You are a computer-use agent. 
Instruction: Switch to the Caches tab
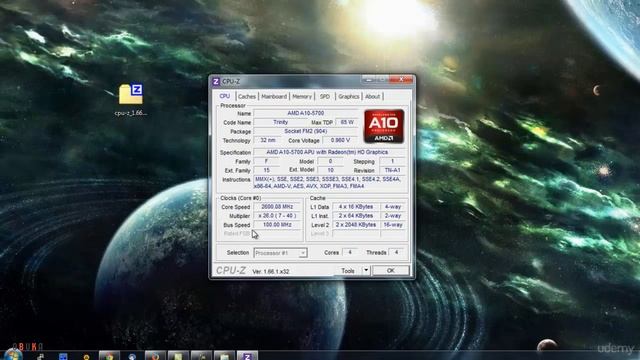[x=247, y=97]
